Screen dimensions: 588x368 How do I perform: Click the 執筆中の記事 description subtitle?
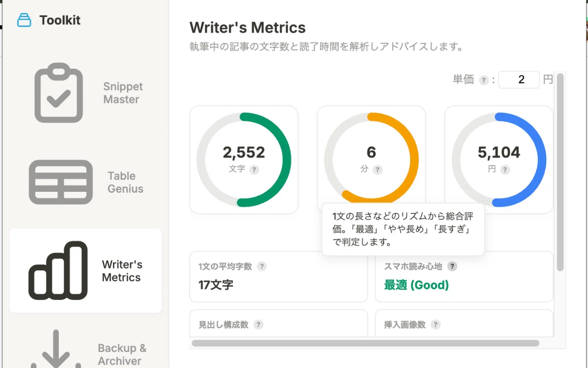(x=326, y=47)
